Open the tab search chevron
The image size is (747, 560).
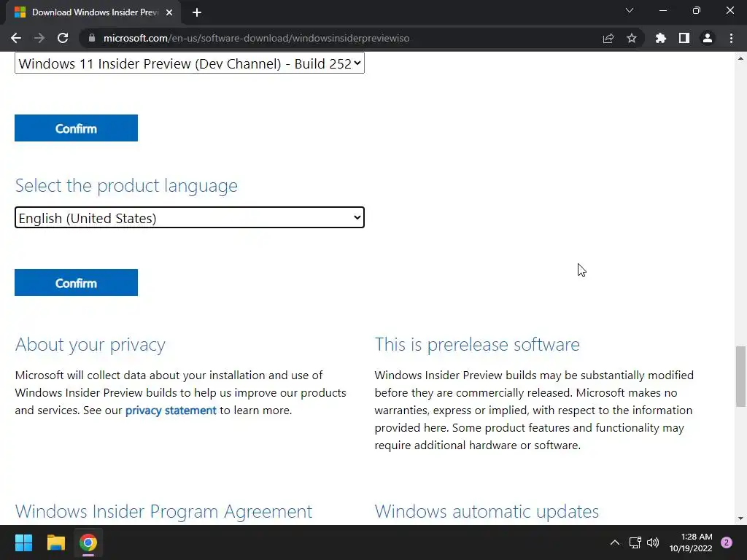[x=630, y=10]
